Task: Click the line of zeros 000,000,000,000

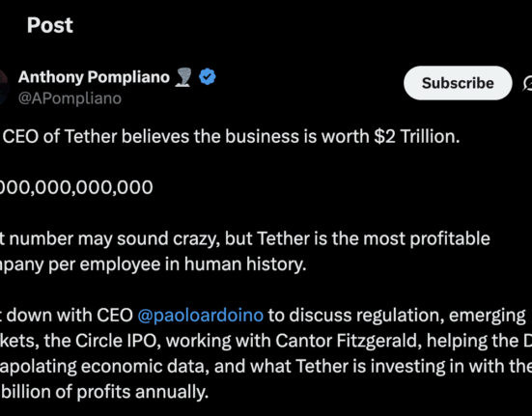Action: click(76, 187)
